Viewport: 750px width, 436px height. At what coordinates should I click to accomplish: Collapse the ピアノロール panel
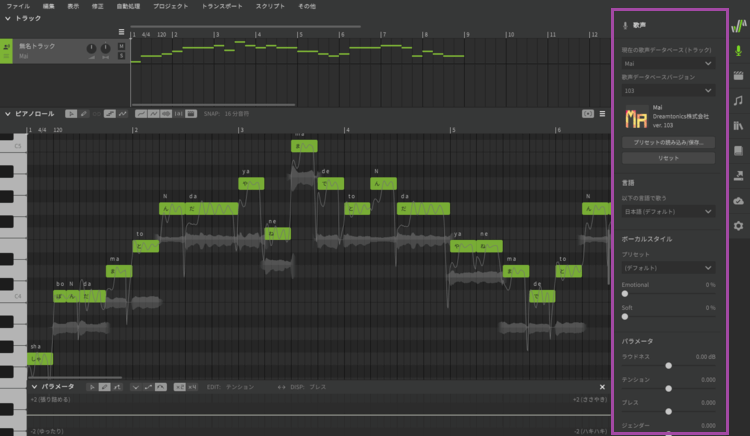click(8, 114)
